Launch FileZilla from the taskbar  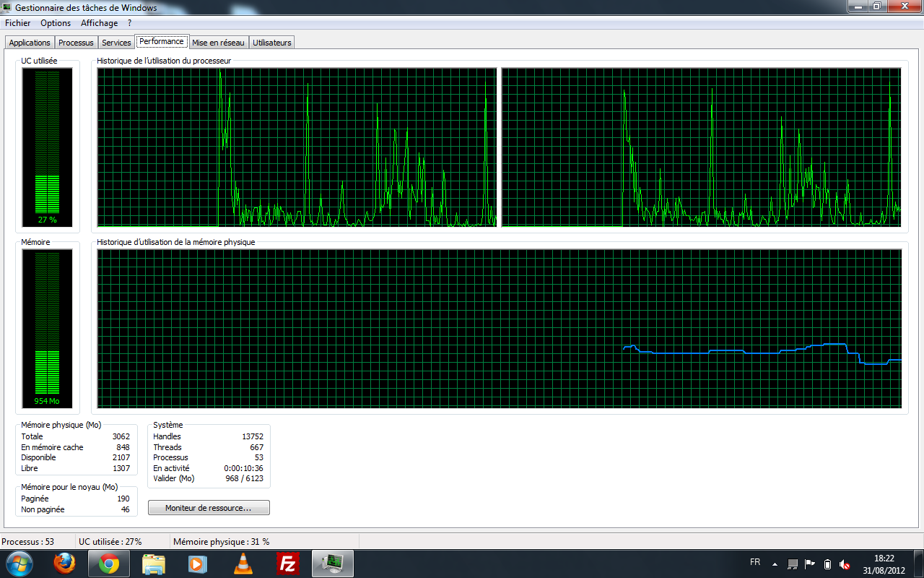[x=288, y=563]
